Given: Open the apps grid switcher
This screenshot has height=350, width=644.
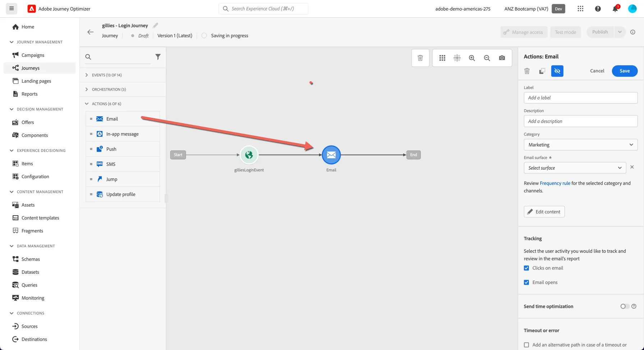Looking at the screenshot, I should click(x=580, y=9).
